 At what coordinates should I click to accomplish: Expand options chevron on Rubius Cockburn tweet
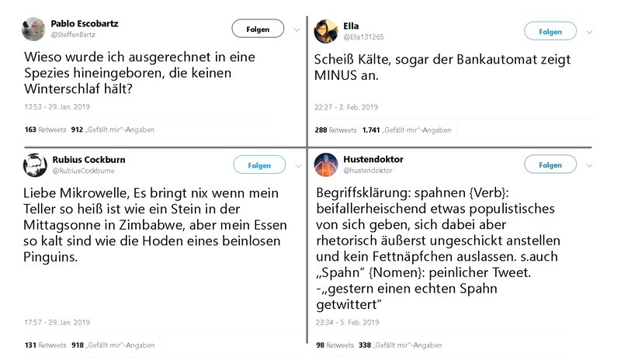(298, 165)
